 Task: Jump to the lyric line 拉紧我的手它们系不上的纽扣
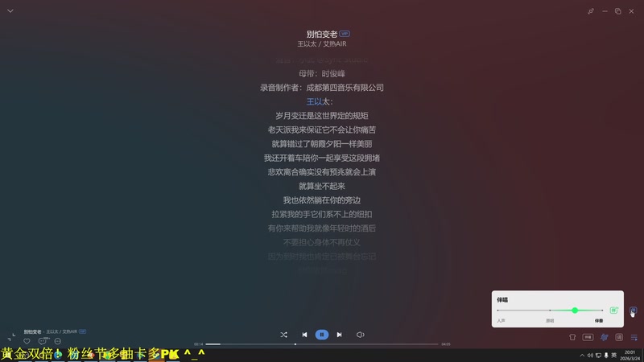[321, 214]
